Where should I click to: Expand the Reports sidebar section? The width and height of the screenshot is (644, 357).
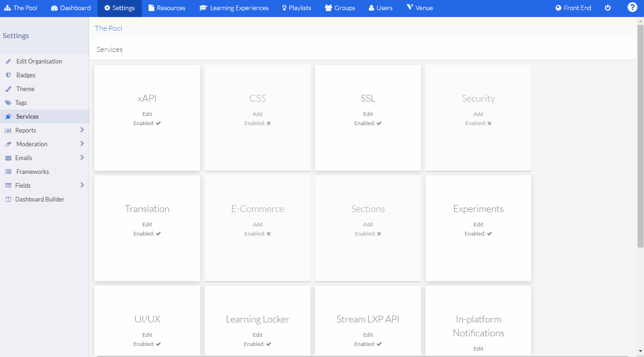(x=82, y=130)
